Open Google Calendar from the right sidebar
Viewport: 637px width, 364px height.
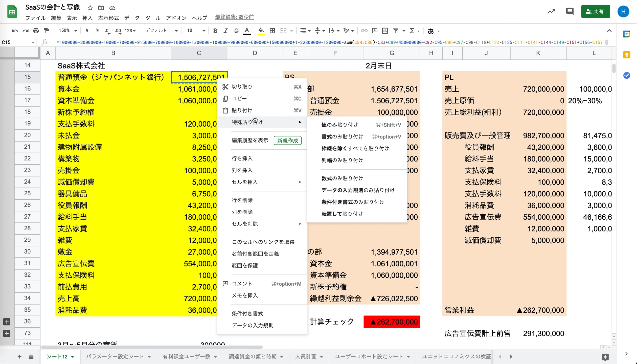coord(627,34)
